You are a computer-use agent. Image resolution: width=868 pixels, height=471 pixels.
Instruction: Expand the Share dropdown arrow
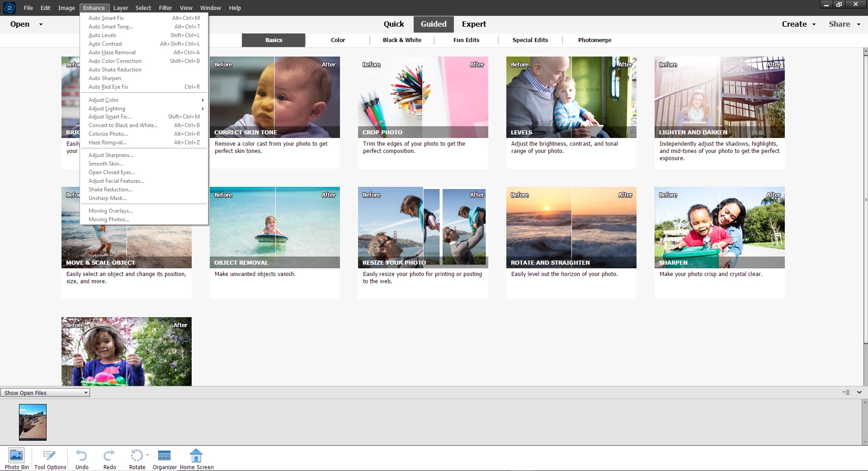(x=859, y=24)
